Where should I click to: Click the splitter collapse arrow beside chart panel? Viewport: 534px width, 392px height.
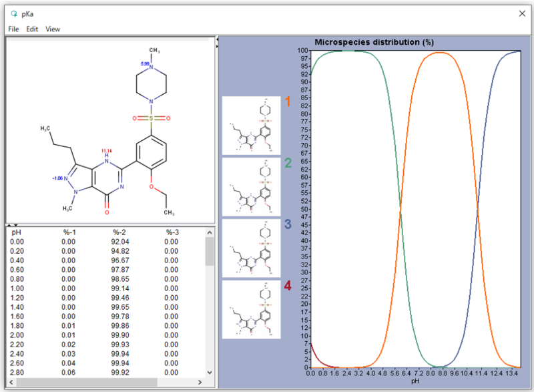[x=217, y=43]
